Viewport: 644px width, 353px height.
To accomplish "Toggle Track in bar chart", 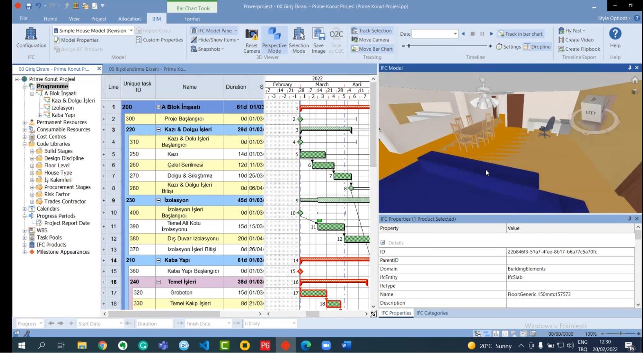I will point(520,34).
